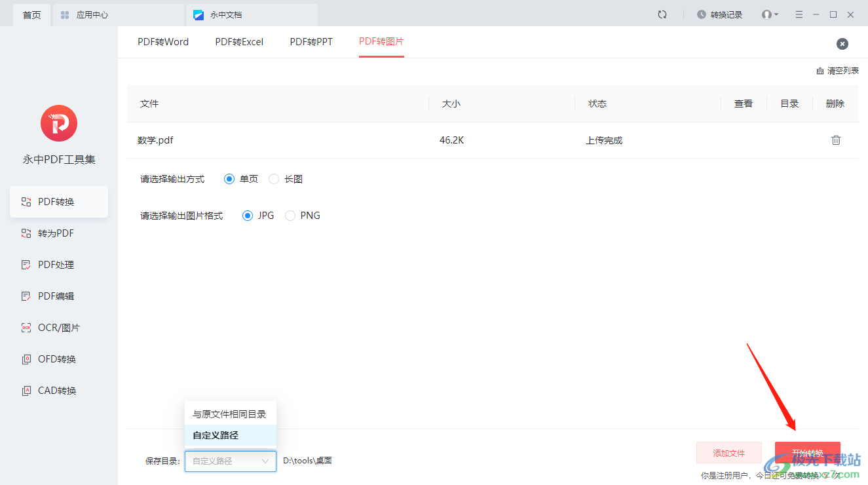This screenshot has height=485, width=868.
Task: Click the 删除 column header
Action: coord(835,104)
